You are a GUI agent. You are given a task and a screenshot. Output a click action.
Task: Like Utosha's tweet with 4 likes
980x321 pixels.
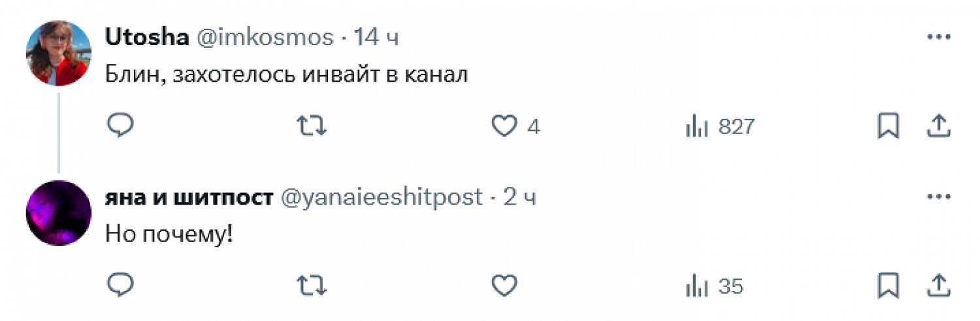(x=515, y=126)
